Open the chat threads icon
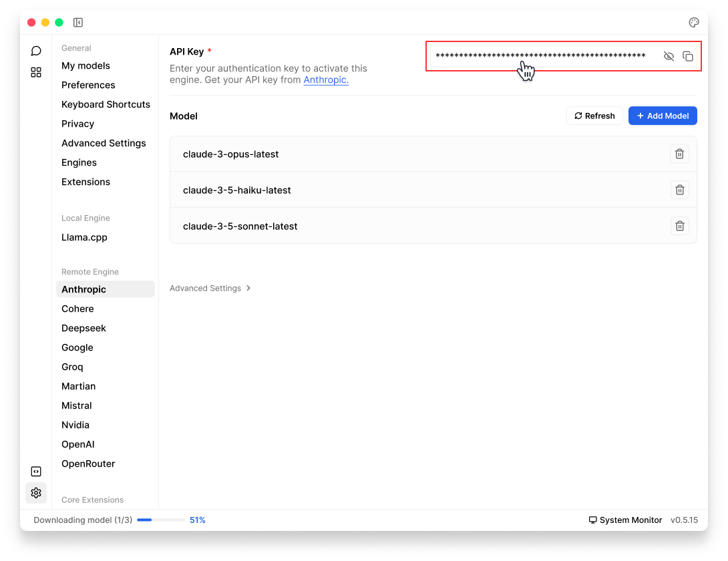The width and height of the screenshot is (728, 561). click(36, 51)
